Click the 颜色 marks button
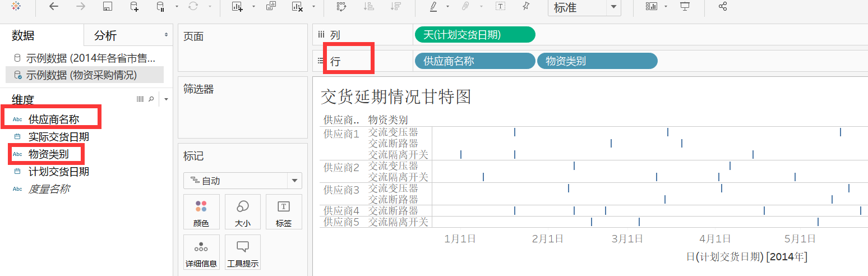This screenshot has width=868, height=276. coord(201,212)
